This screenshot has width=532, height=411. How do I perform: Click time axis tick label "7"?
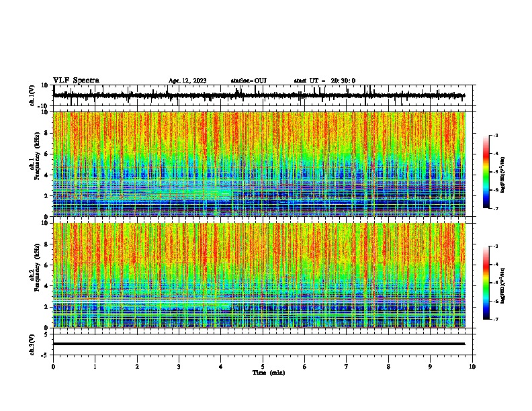click(347, 367)
